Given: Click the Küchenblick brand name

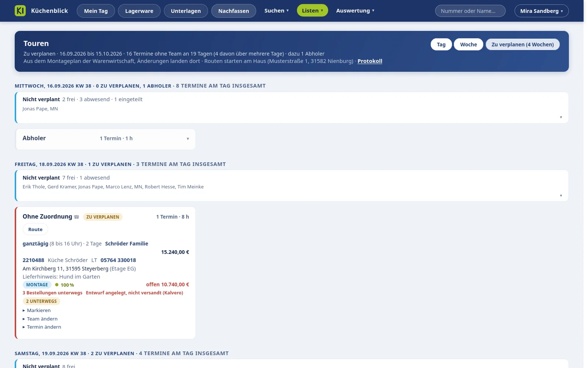Looking at the screenshot, I should coord(50,11).
